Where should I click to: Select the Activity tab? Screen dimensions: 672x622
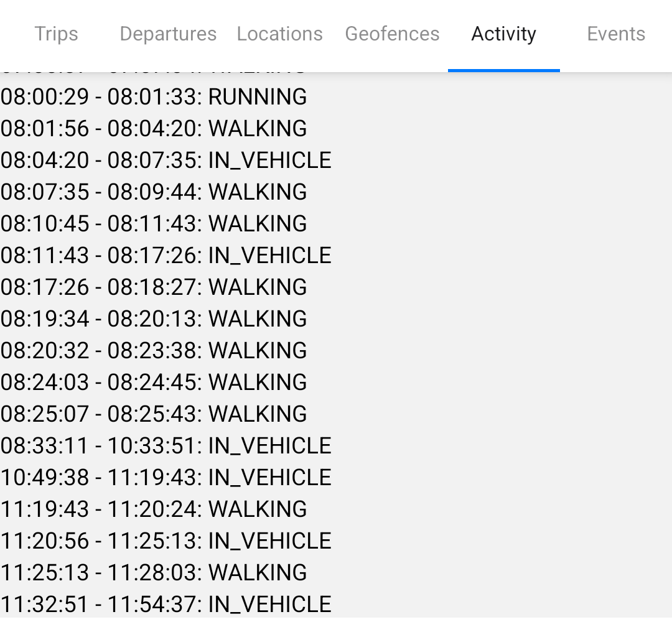pyautogui.click(x=503, y=34)
